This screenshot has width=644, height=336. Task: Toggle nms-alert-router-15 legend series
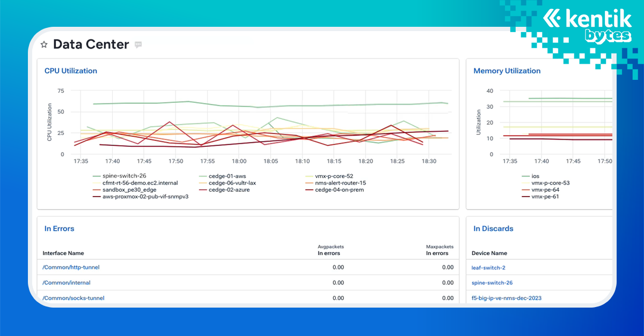336,183
